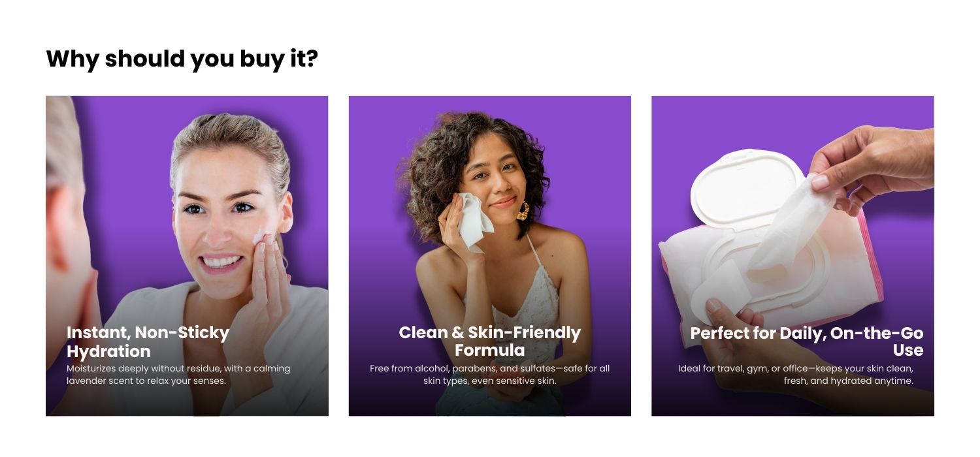Click the "Instant, Non-Sticky Hydration" title
Image resolution: width=980 pixels, height=457 pixels.
(x=148, y=341)
